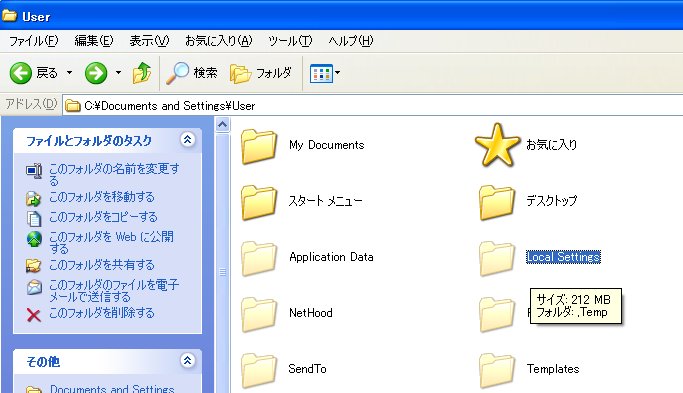The width and height of the screenshot is (683, 393).
Task: Click the SendTo label
Action: click(308, 369)
